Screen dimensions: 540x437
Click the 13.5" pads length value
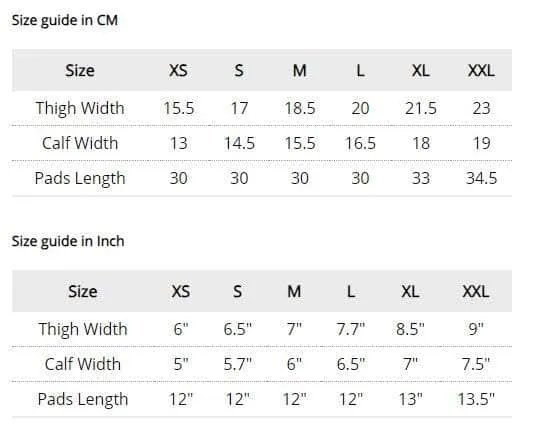click(x=476, y=399)
